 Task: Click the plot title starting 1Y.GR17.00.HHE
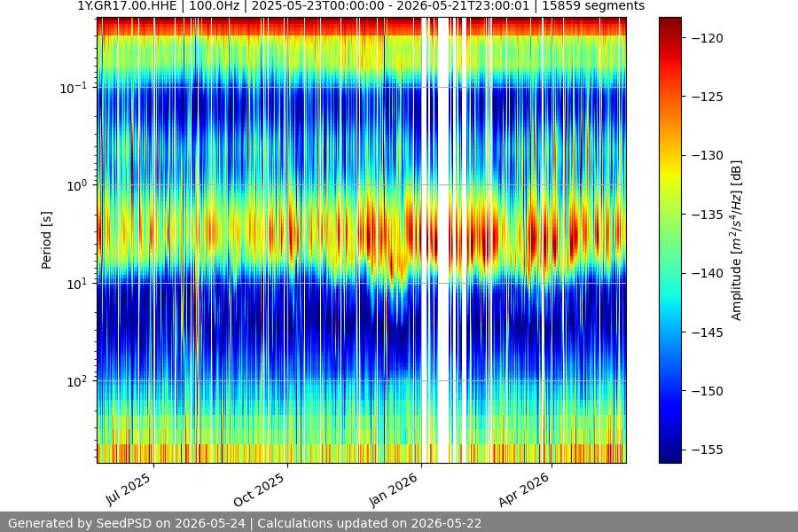coord(361,6)
